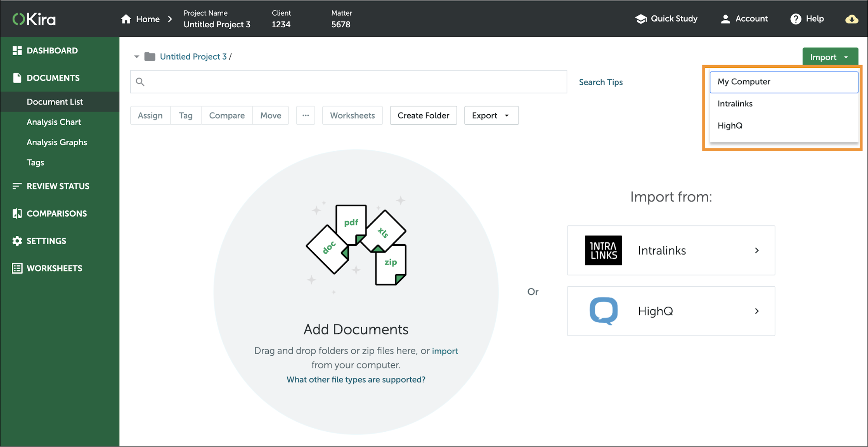868x447 pixels.
Task: Expand the HighQ card chevron
Action: click(x=757, y=311)
